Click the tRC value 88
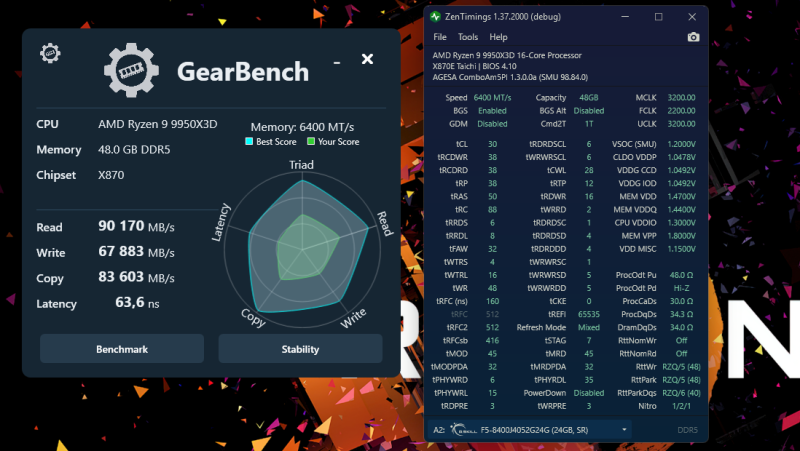800x451 pixels. tap(492, 210)
